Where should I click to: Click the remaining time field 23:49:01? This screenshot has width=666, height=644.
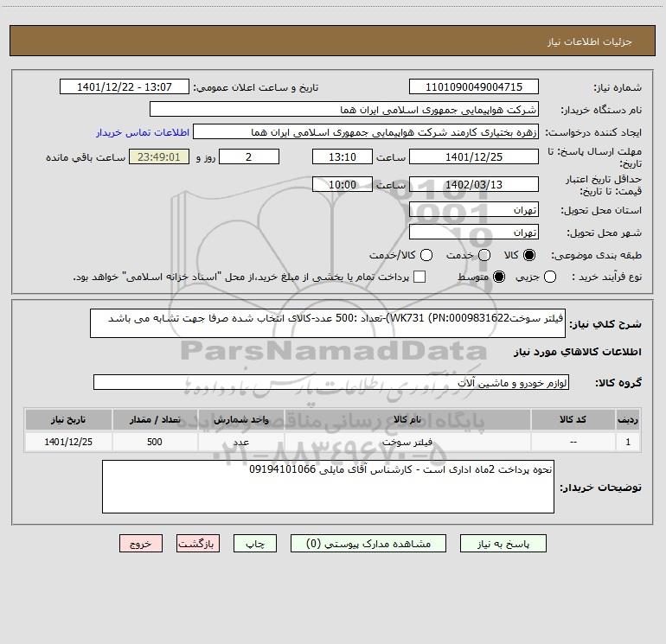tap(159, 157)
